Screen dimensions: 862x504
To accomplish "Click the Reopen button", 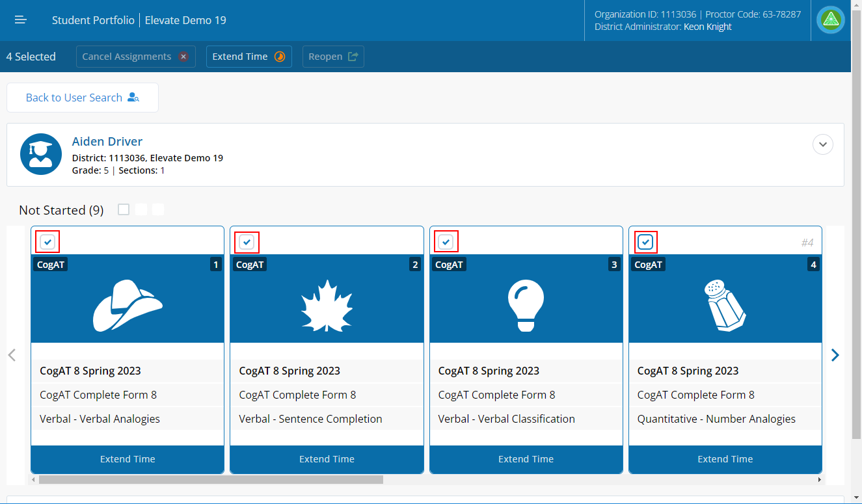I will point(333,57).
